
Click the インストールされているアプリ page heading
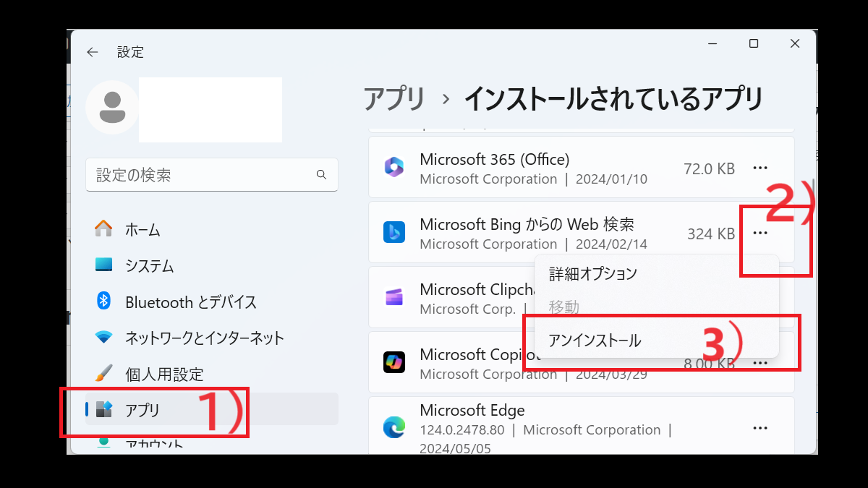click(x=613, y=98)
